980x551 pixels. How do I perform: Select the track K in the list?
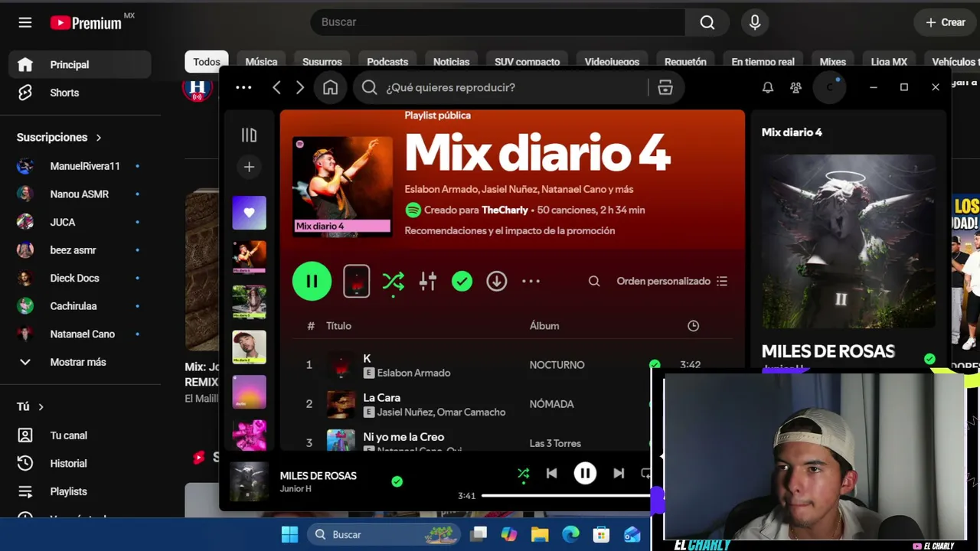point(367,358)
